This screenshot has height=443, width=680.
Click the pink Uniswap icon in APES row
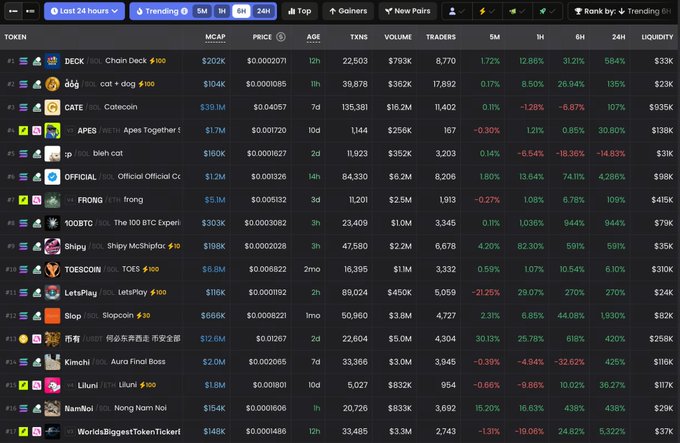(x=37, y=130)
